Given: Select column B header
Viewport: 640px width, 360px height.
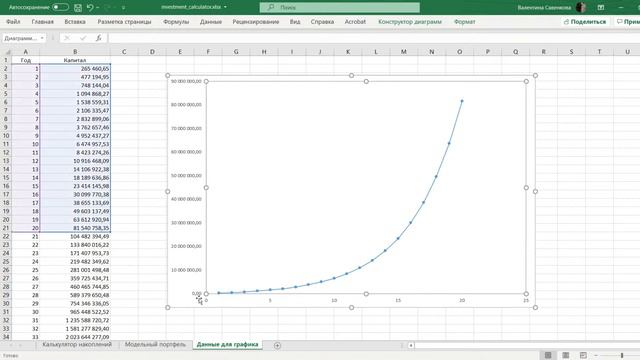Looking at the screenshot, I should pyautogui.click(x=75, y=52).
